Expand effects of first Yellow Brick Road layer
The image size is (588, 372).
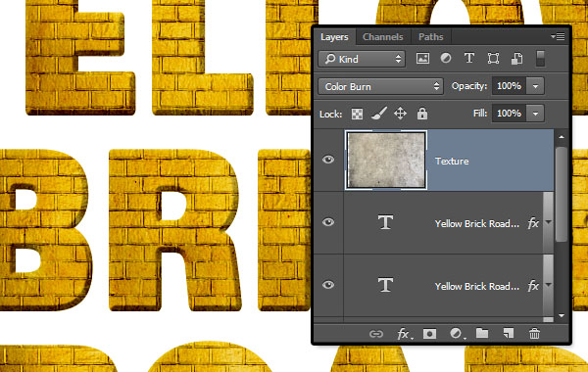[x=548, y=222]
